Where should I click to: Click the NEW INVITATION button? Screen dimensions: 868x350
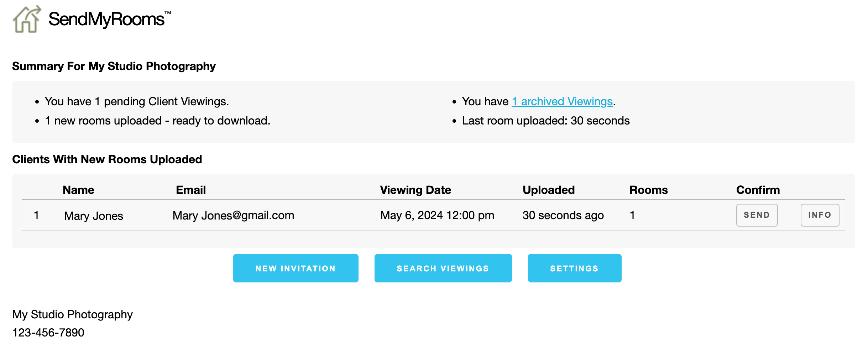pyautogui.click(x=296, y=269)
